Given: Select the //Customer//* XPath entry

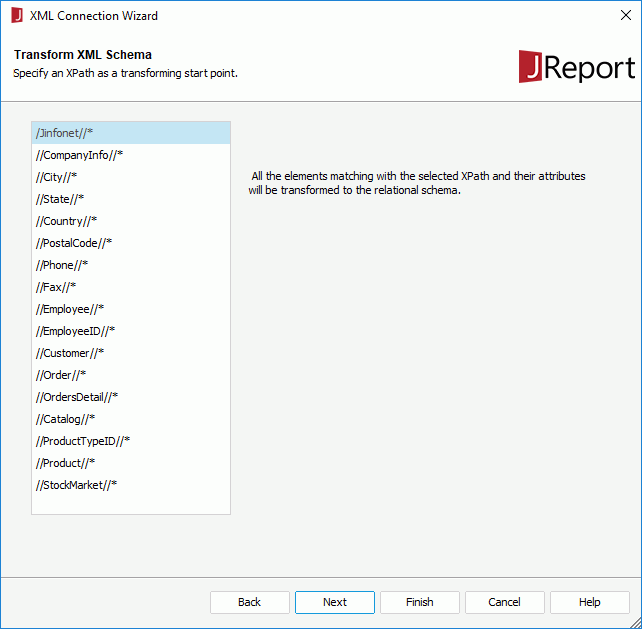Looking at the screenshot, I should point(131,353).
